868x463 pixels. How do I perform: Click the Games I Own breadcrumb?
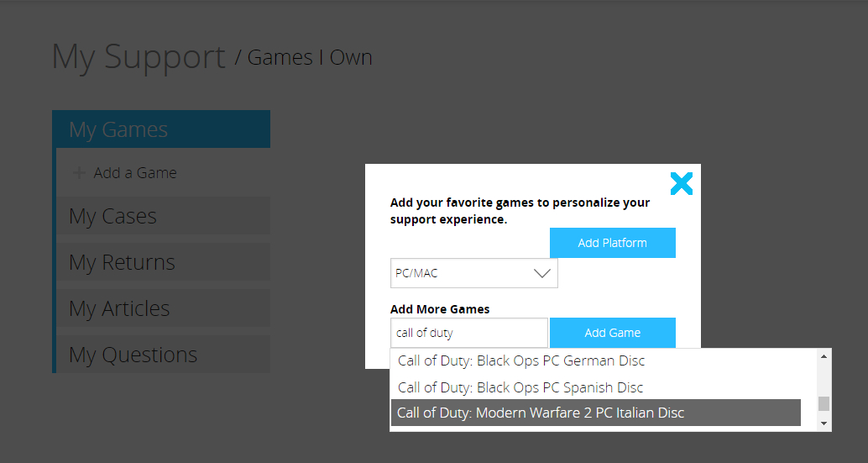pyautogui.click(x=309, y=57)
